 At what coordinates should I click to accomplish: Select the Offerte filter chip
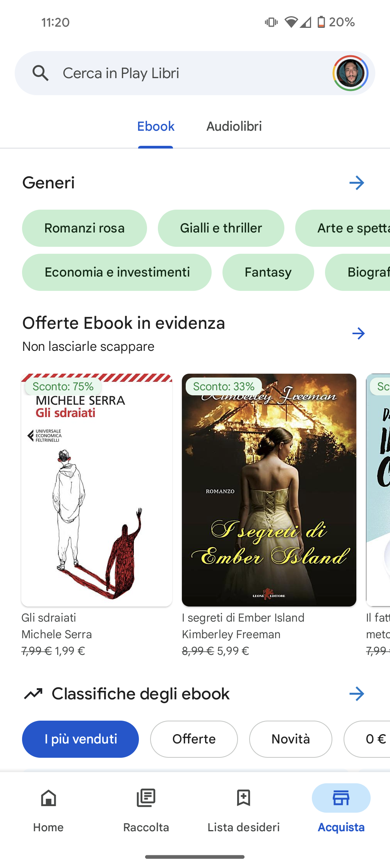194,739
